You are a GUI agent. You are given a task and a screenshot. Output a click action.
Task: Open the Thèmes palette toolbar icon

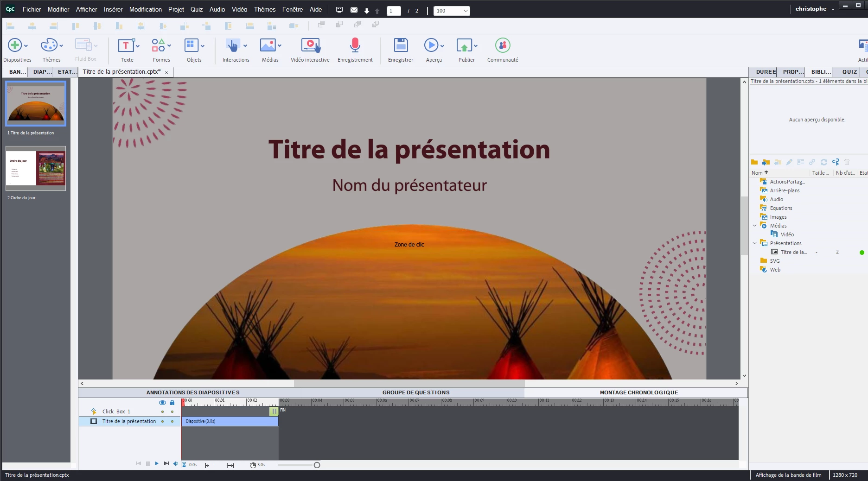(x=49, y=45)
